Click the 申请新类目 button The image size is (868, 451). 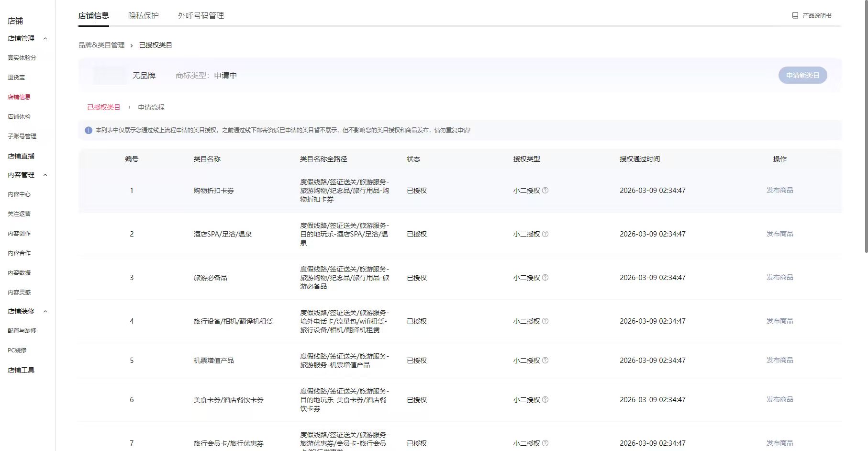pos(802,75)
